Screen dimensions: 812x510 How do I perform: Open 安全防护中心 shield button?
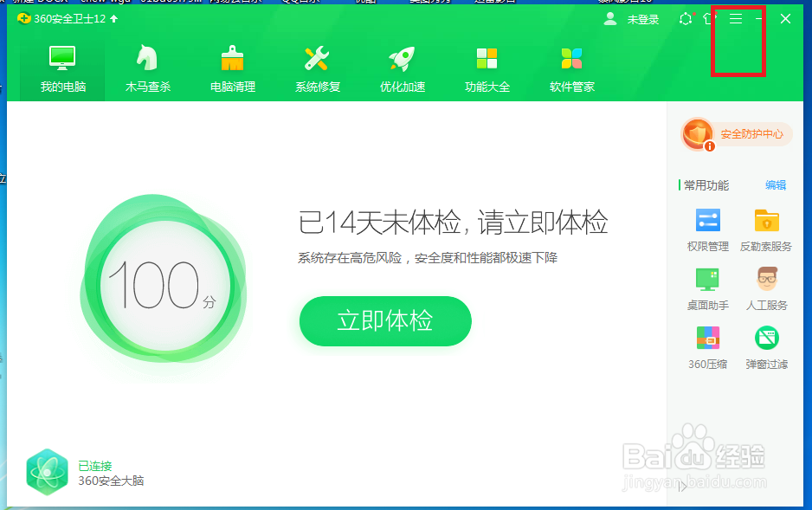click(x=737, y=134)
